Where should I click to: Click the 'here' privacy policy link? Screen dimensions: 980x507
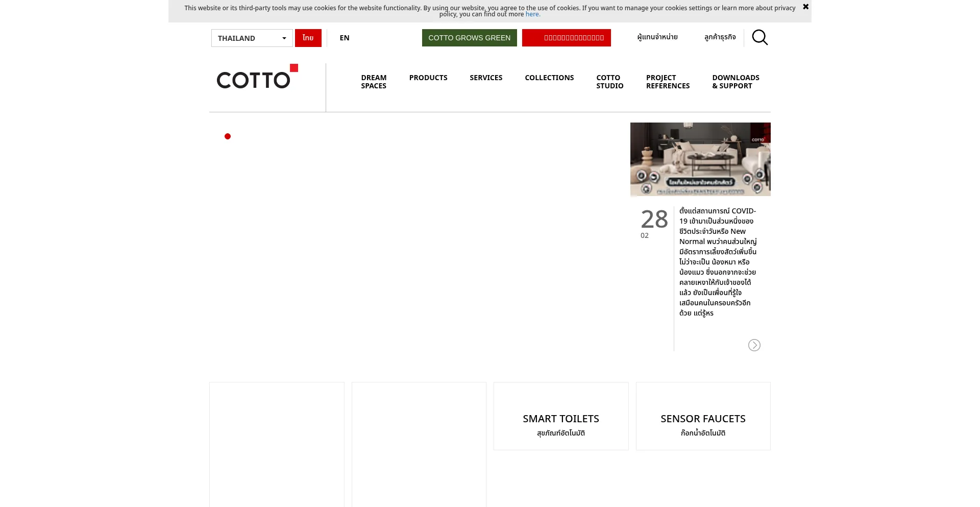pyautogui.click(x=532, y=14)
